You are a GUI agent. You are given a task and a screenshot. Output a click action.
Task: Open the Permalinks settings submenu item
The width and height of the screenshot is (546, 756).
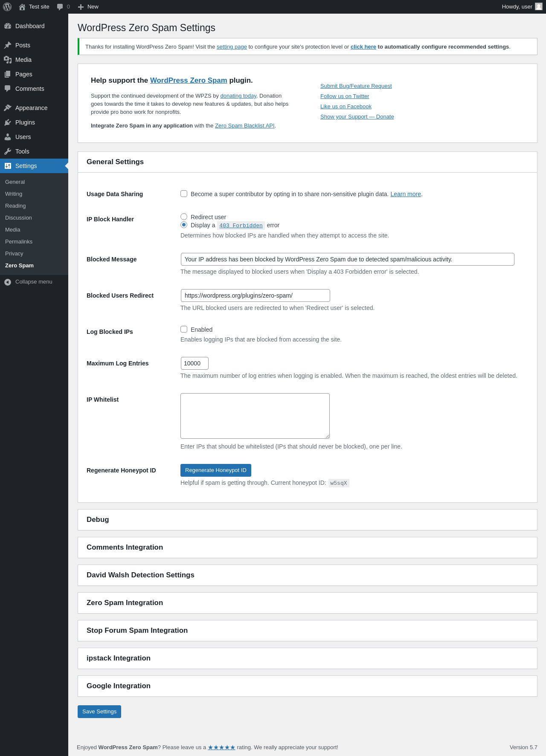coord(19,242)
